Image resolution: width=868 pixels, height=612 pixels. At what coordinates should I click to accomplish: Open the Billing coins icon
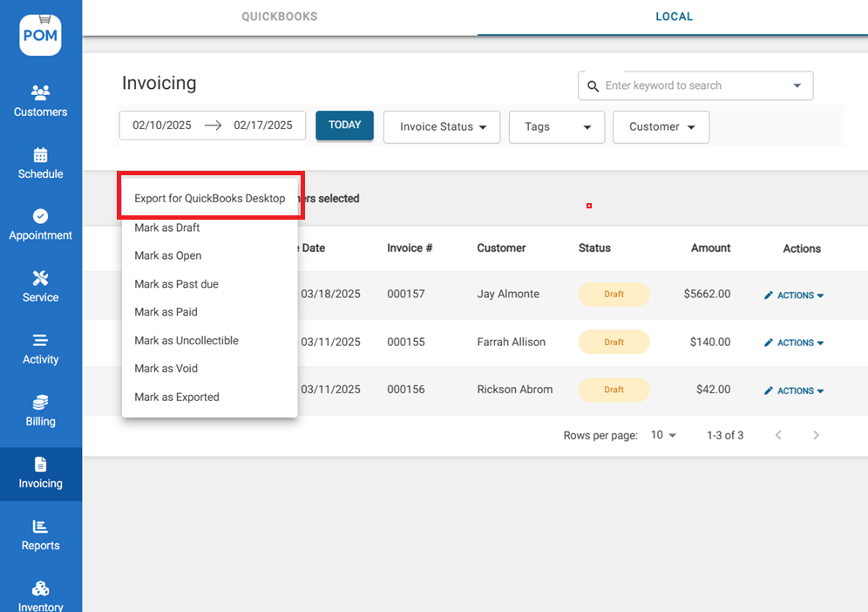click(40, 403)
